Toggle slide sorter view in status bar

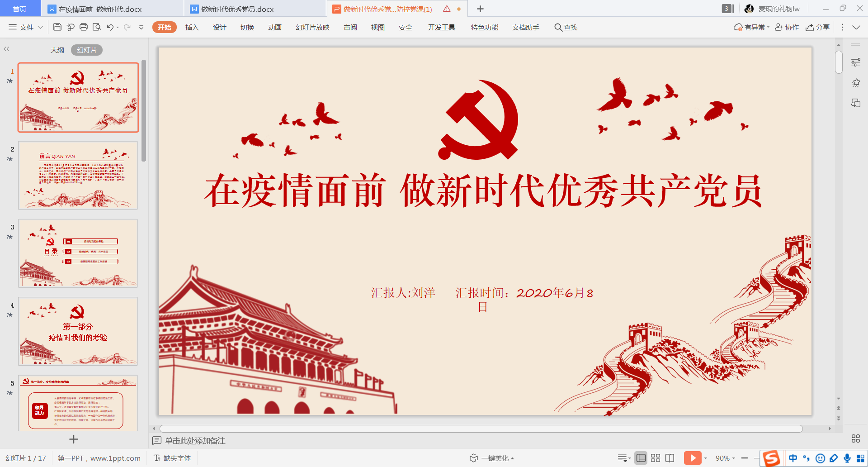coord(656,458)
